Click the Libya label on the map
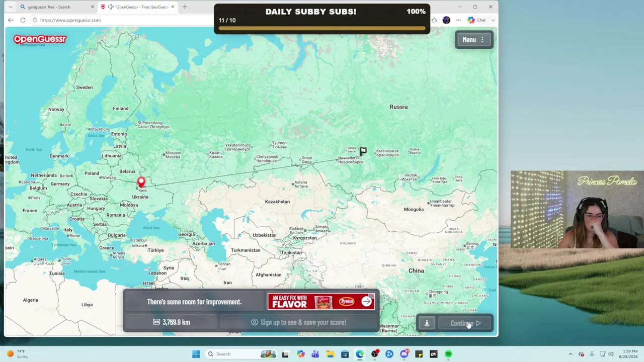 87,305
